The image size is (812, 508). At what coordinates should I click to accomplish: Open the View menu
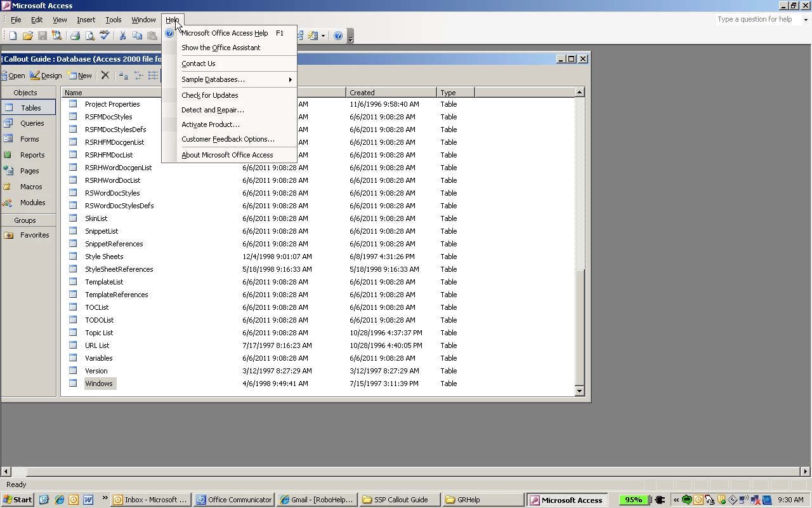coord(60,20)
